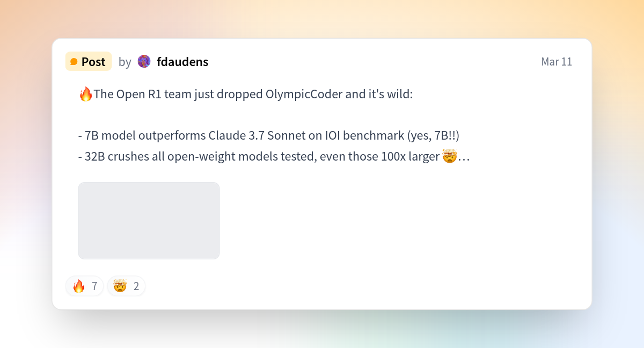This screenshot has height=348, width=644.
Task: Click empty white area of the post card
Action: [x=402, y=226]
